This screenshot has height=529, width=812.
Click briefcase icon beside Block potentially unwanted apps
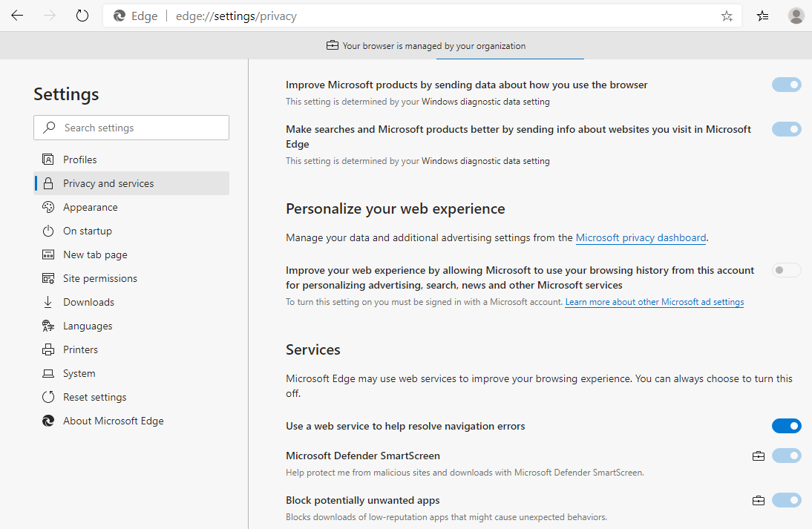point(758,501)
